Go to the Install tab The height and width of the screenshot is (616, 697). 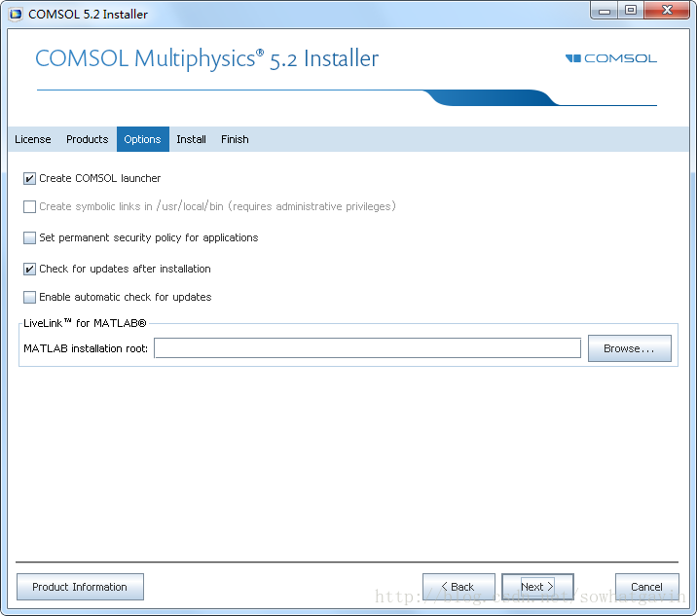[191, 139]
